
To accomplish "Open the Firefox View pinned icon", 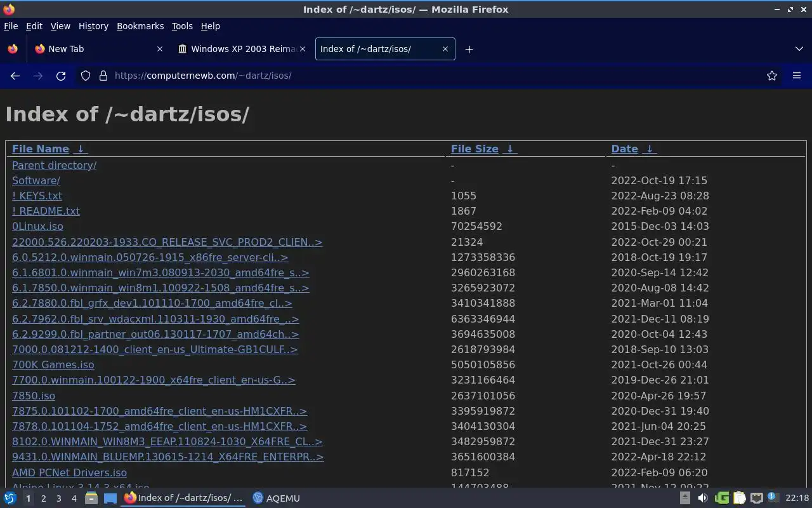I will coord(13,49).
